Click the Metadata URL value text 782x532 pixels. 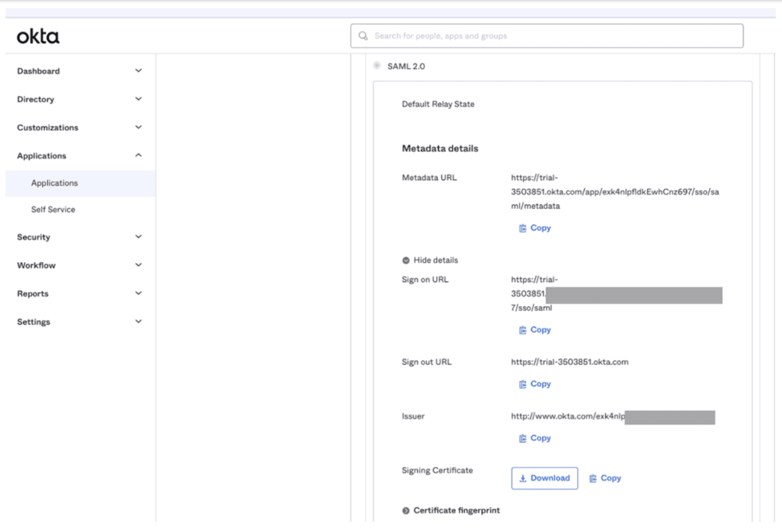615,192
